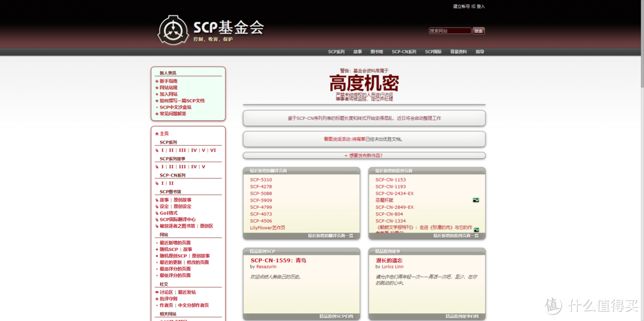Open the 加入网站 sidebar link

(168, 94)
